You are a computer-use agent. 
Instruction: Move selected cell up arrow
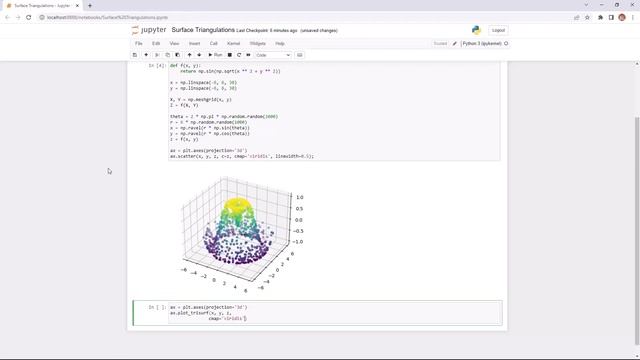(189, 55)
